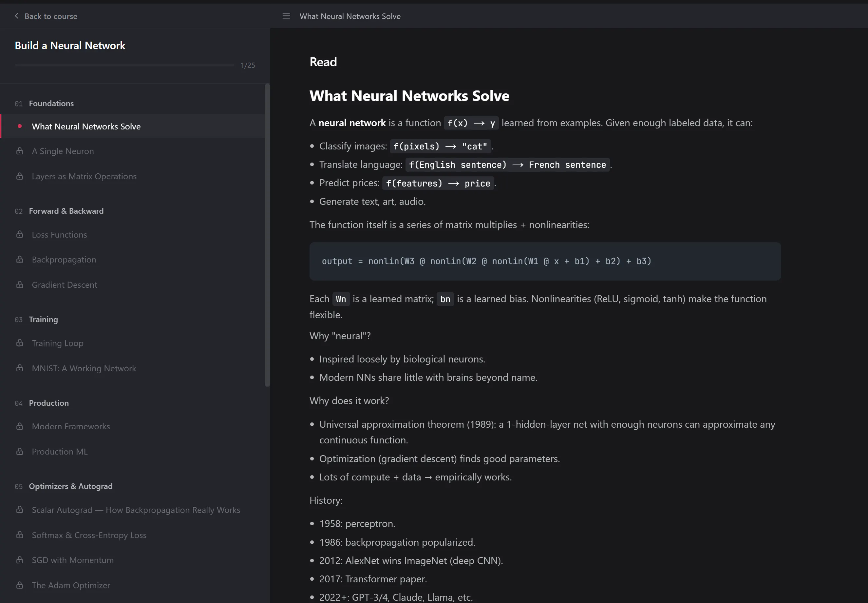868x603 pixels.
Task: Click the lock icon beside A Single Neuron
Action: click(x=20, y=151)
